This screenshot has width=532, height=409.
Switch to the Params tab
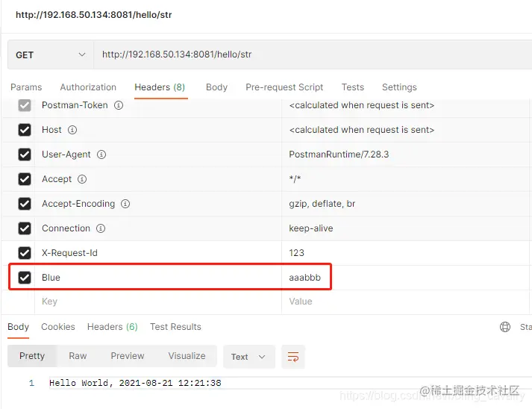(26, 87)
